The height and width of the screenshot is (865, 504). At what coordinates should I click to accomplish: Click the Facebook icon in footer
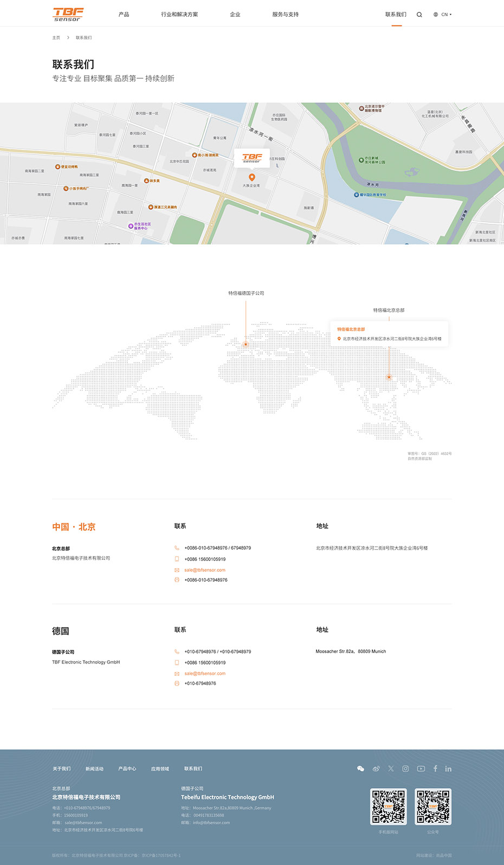(435, 769)
